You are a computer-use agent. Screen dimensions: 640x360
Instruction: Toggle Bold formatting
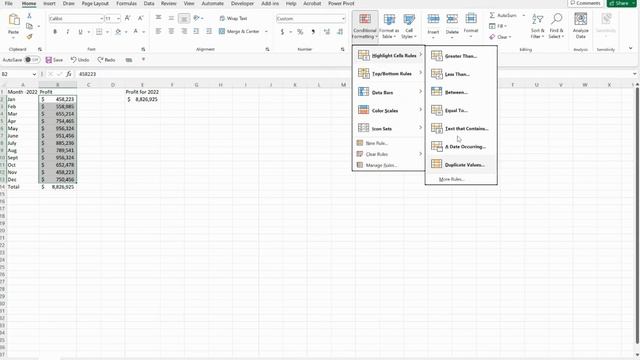click(55, 31)
